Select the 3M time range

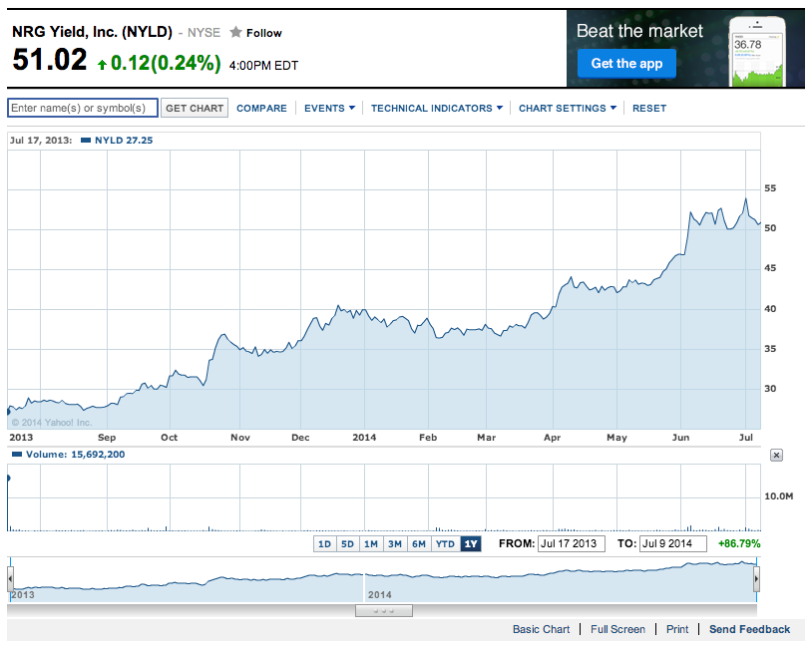point(395,544)
